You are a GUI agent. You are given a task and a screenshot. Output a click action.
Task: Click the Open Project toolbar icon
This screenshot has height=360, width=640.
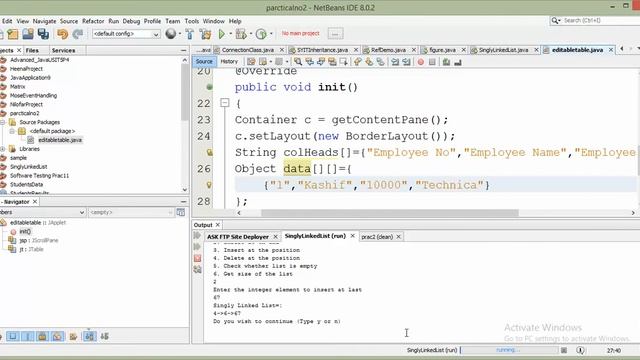pyautogui.click(x=28, y=34)
